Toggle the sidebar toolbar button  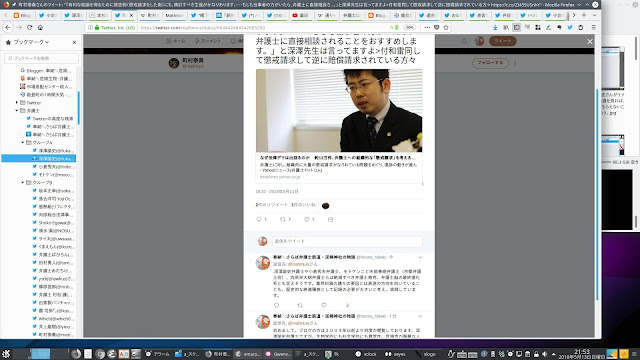[x=516, y=27]
